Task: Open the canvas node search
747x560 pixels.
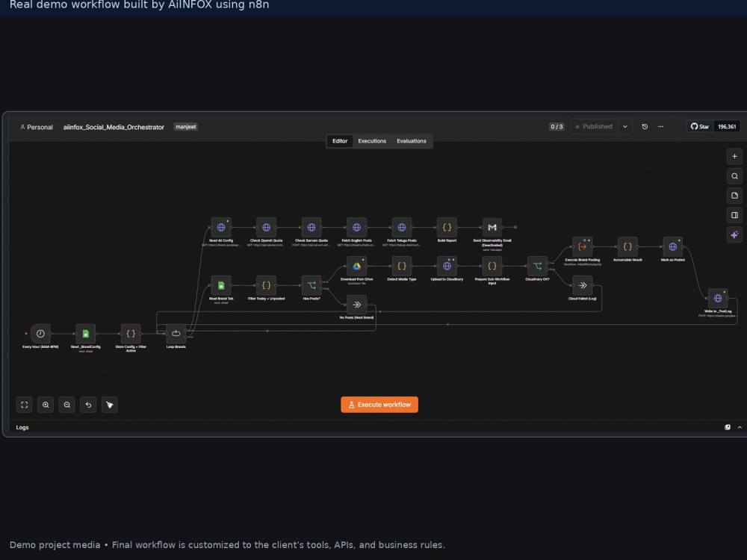Action: coord(734,176)
